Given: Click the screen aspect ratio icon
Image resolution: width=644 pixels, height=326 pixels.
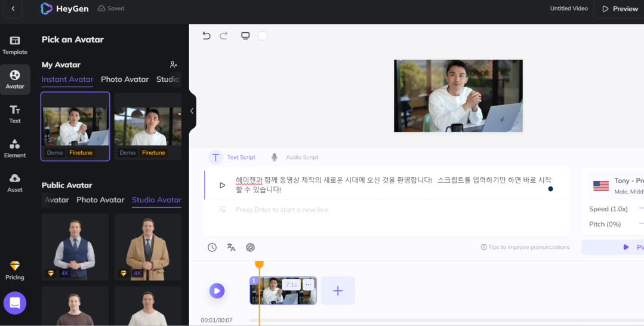Looking at the screenshot, I should click(x=245, y=36).
